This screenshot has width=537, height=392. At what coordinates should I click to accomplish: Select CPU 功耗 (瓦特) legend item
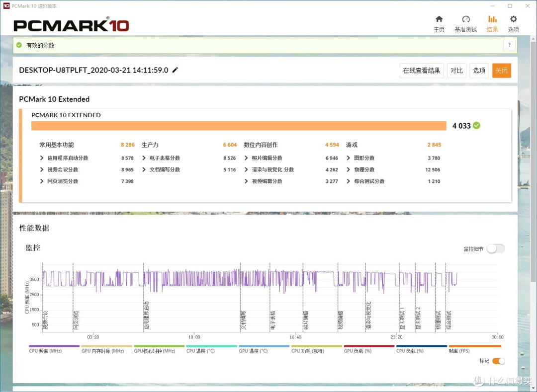click(316, 349)
